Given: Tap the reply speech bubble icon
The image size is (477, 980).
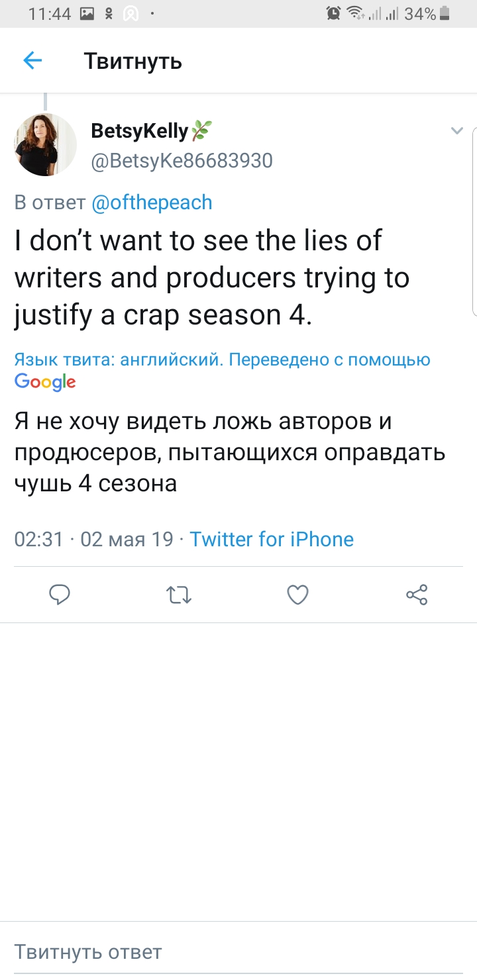Looking at the screenshot, I should 60,595.
